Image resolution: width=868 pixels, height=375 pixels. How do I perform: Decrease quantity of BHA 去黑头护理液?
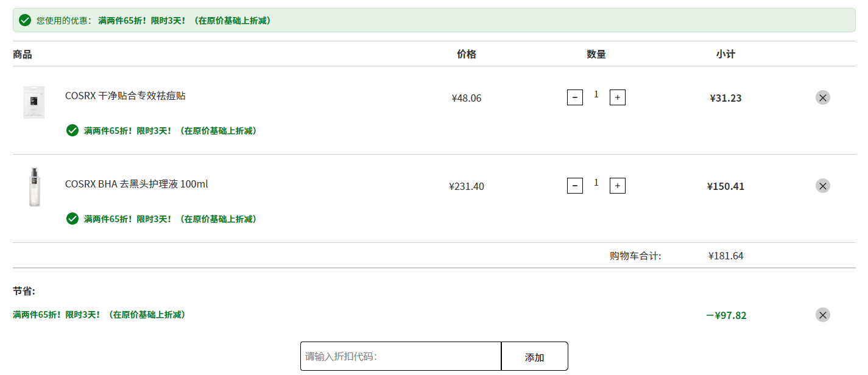click(575, 186)
